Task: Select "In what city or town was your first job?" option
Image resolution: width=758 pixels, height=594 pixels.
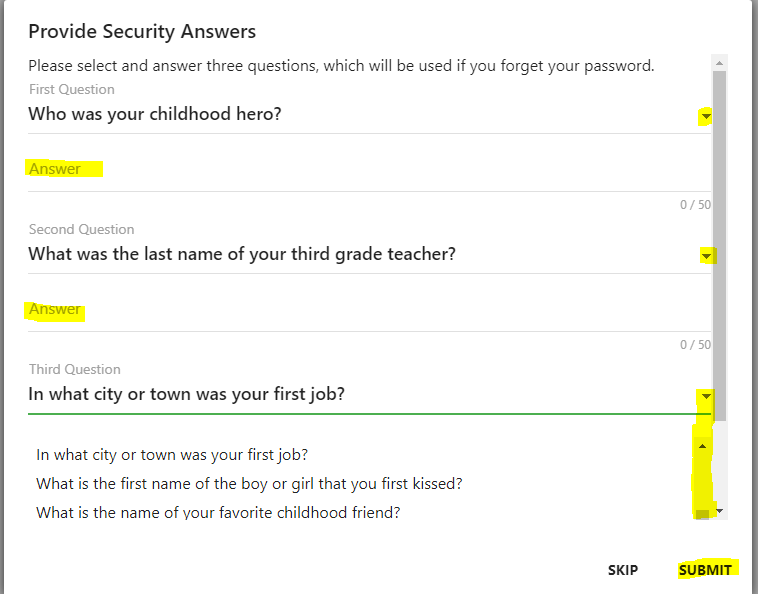Action: [x=172, y=454]
